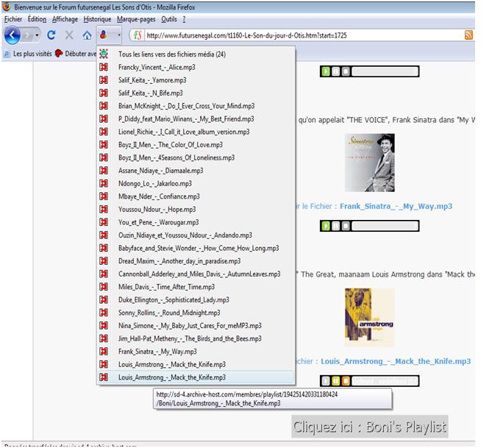
Task: Select Cannonball_Adderley AutumnLeaves.mp3 entry
Action: click(x=196, y=274)
